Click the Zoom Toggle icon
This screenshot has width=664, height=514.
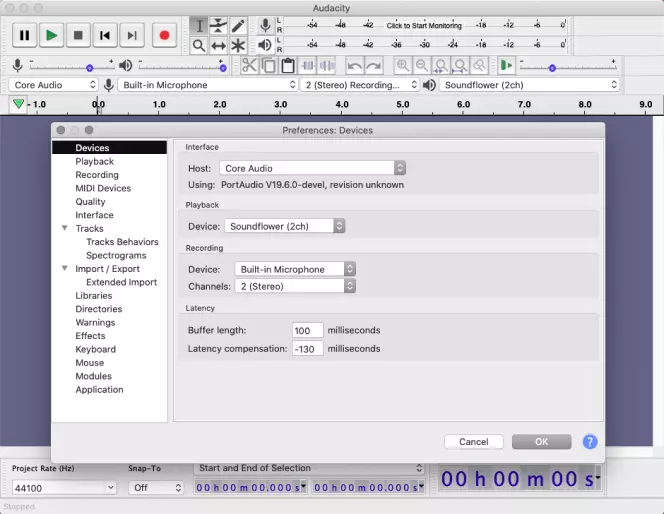(479, 66)
